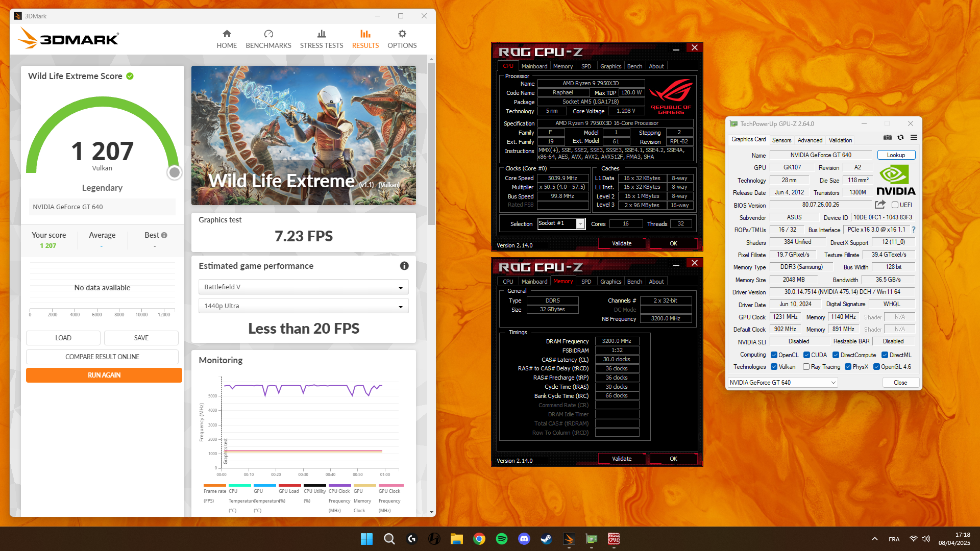Open the GPU selector dropdown in GPU-Z
The width and height of the screenshot is (980, 551).
click(782, 383)
